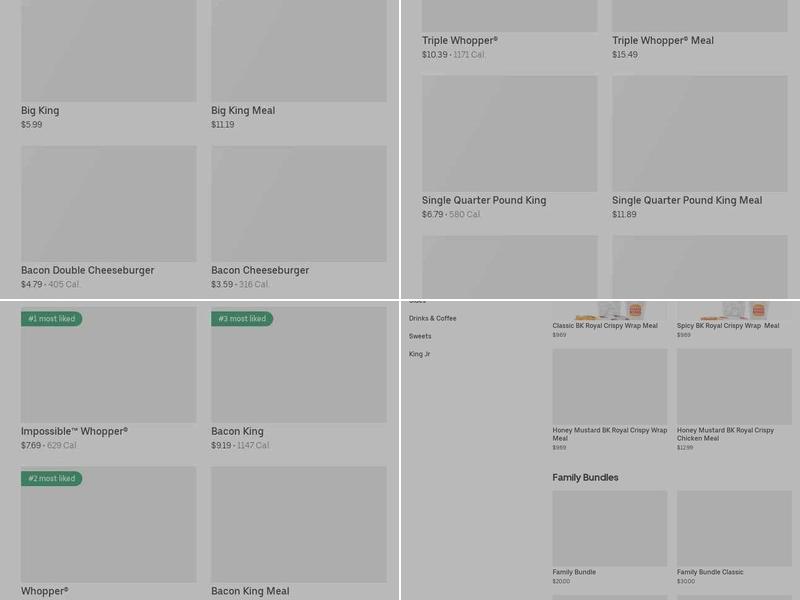The height and width of the screenshot is (600, 800).
Task: Go to the Drinks & Coffee category
Action: (433, 318)
